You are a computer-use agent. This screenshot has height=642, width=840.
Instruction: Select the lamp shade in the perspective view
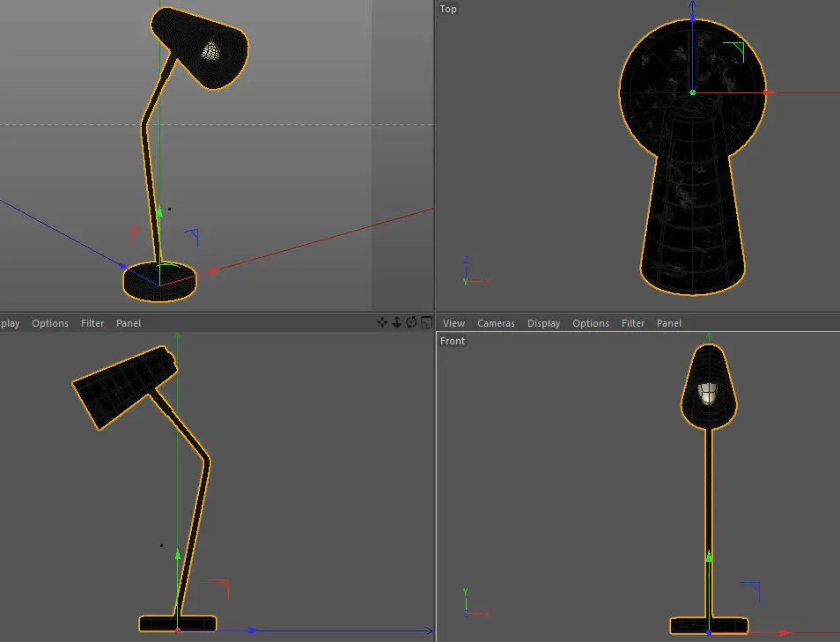201,48
